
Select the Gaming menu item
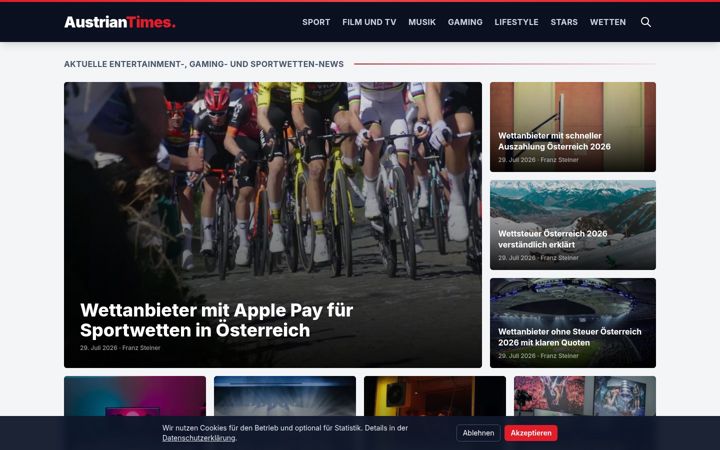(465, 22)
